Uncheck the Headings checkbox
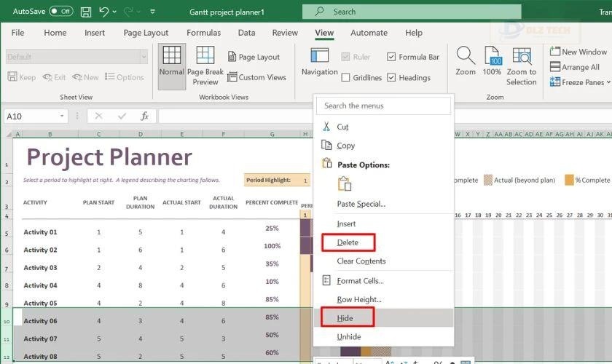Image resolution: width=612 pixels, height=364 pixels. coord(392,78)
